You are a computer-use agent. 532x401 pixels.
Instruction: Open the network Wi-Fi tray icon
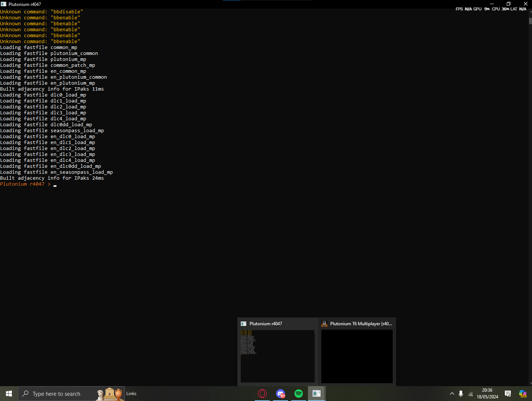point(471,394)
